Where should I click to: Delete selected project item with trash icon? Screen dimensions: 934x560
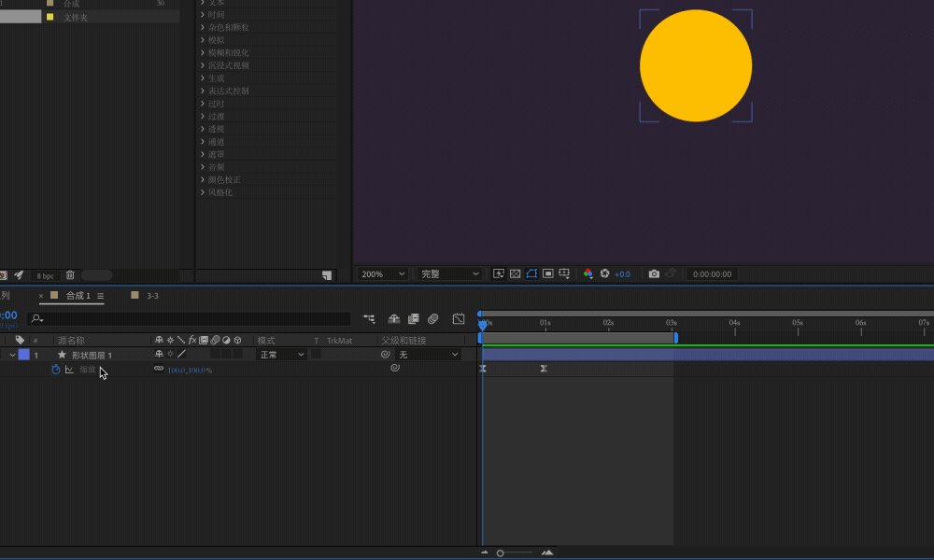tap(70, 275)
